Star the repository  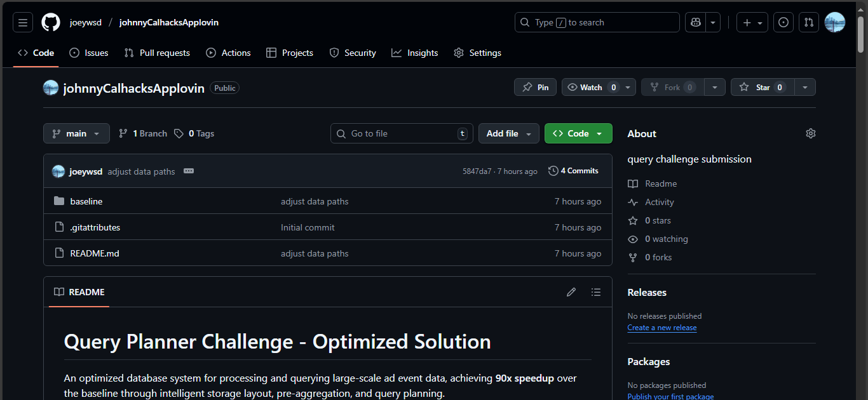pyautogui.click(x=763, y=88)
